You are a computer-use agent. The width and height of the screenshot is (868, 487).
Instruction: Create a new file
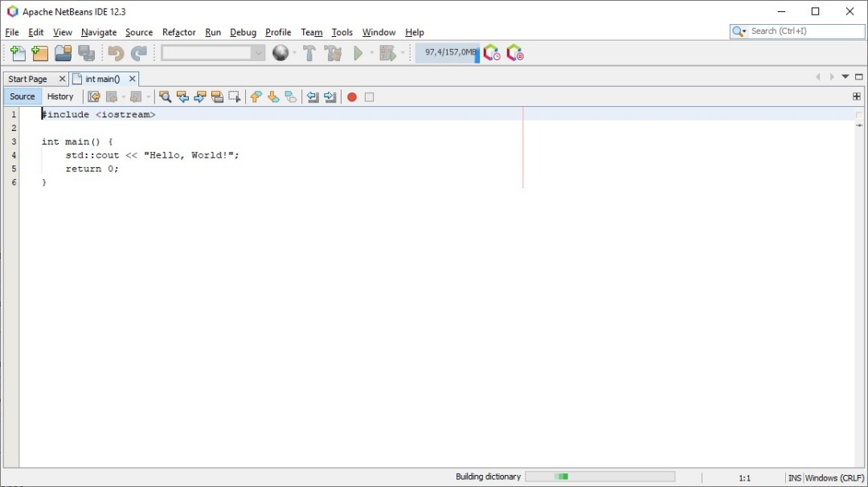[17, 52]
